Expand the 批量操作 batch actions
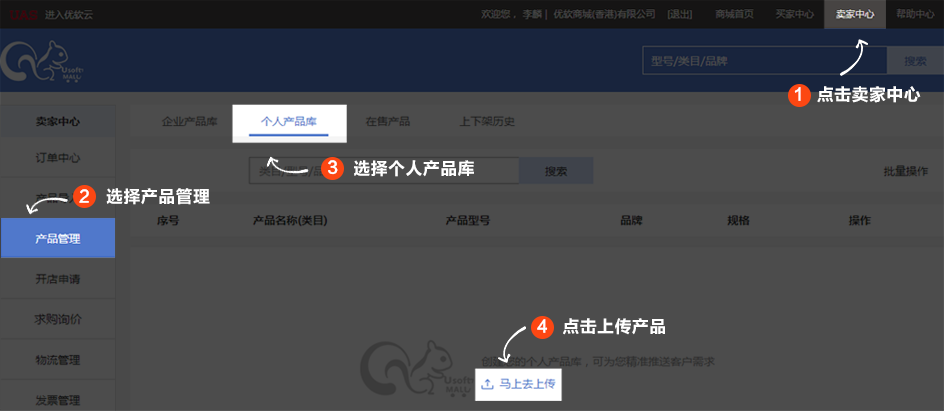944x411 pixels. [905, 171]
